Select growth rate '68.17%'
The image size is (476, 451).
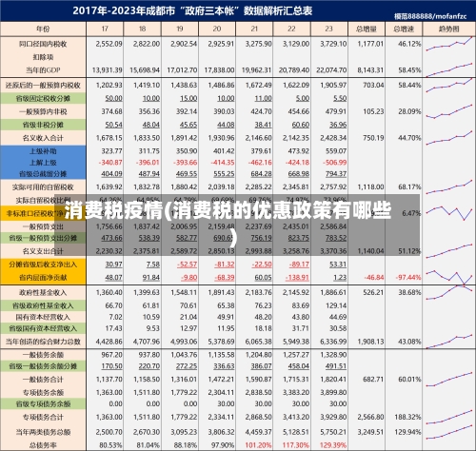click(x=409, y=187)
